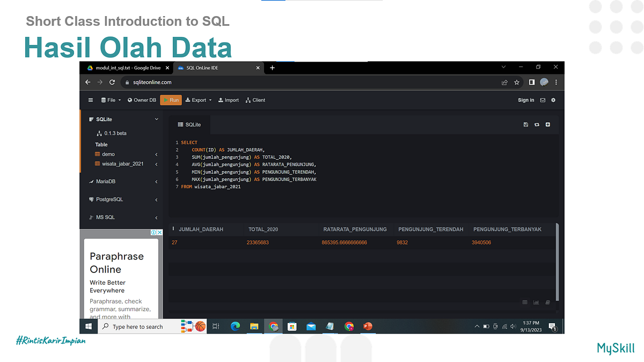Image resolution: width=644 pixels, height=362 pixels.
Task: Expand the MariaDB section
Action: point(156,181)
